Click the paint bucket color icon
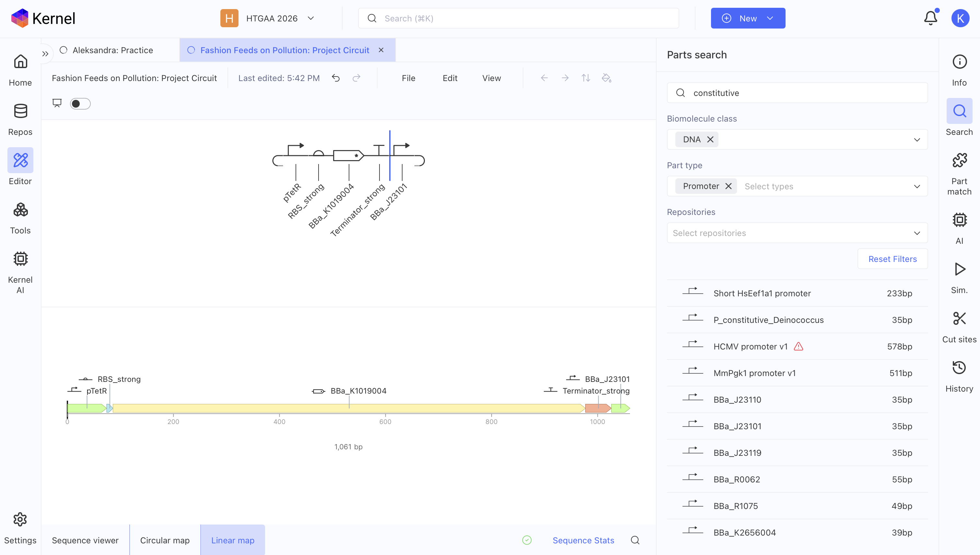Image resolution: width=980 pixels, height=555 pixels. point(606,78)
